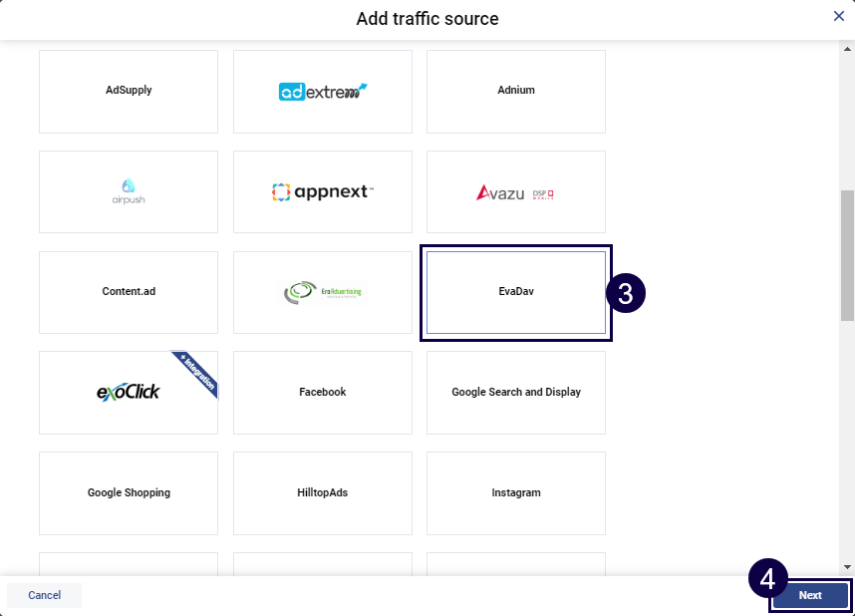Pick Adnium as traffic source
Viewport: 855px width, 616px height.
pos(515,91)
